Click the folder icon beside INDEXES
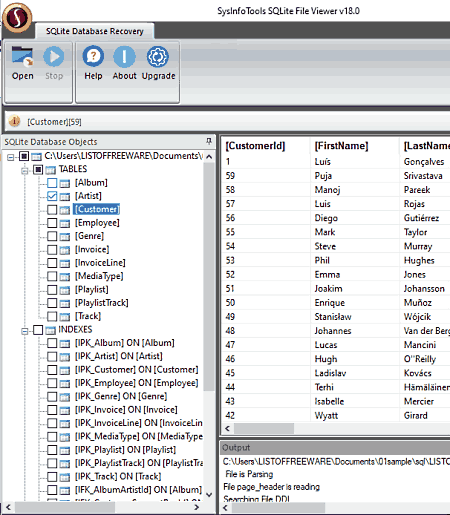 tap(50, 330)
